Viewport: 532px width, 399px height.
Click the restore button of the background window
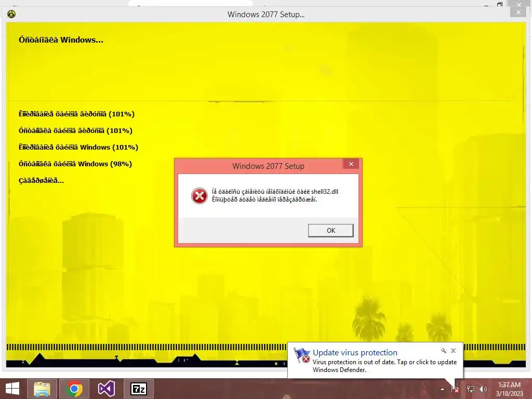[x=500, y=4]
